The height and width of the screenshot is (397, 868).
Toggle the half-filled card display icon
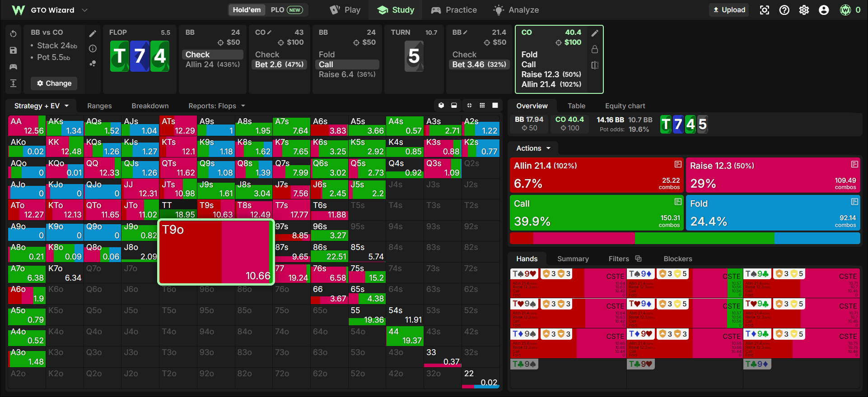pos(454,106)
